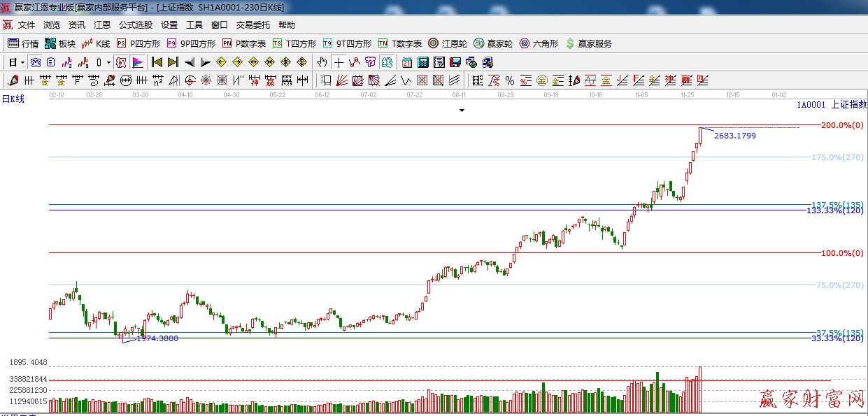
Task: Open the P四方形 square tool
Action: pos(137,43)
